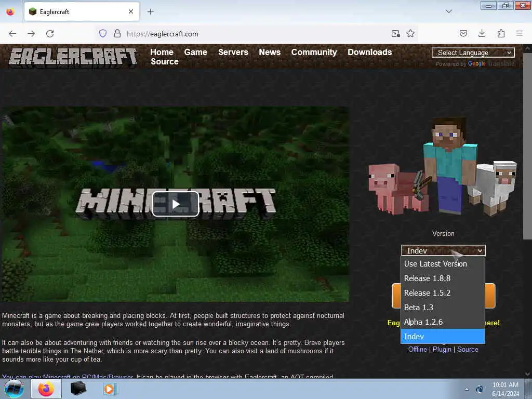Choose Alpha 1.2.6 option
The width and height of the screenshot is (532, 399).
[x=443, y=322]
